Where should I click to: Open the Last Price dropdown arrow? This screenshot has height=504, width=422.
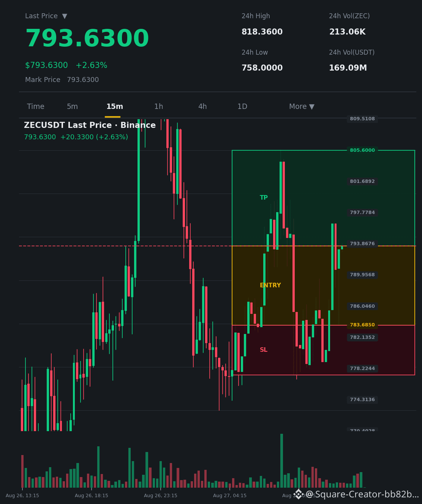click(65, 16)
